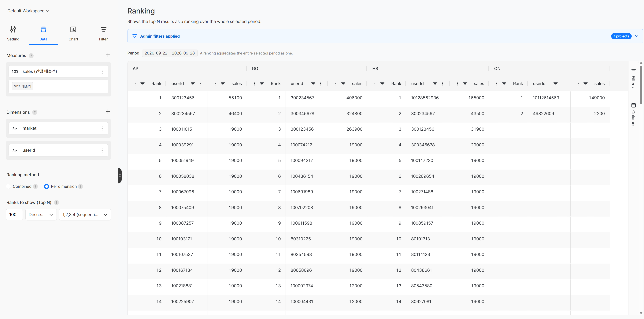Open the Filters side panel
Viewport: 644px width, 319px height.
click(633, 78)
